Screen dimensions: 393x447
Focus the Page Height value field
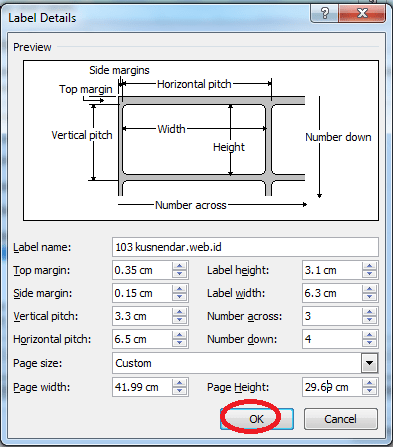(332, 387)
